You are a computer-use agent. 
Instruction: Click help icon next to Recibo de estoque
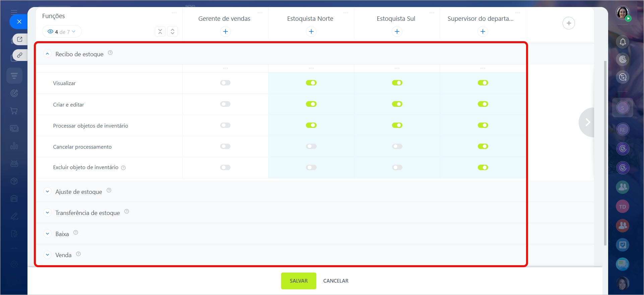110,53
